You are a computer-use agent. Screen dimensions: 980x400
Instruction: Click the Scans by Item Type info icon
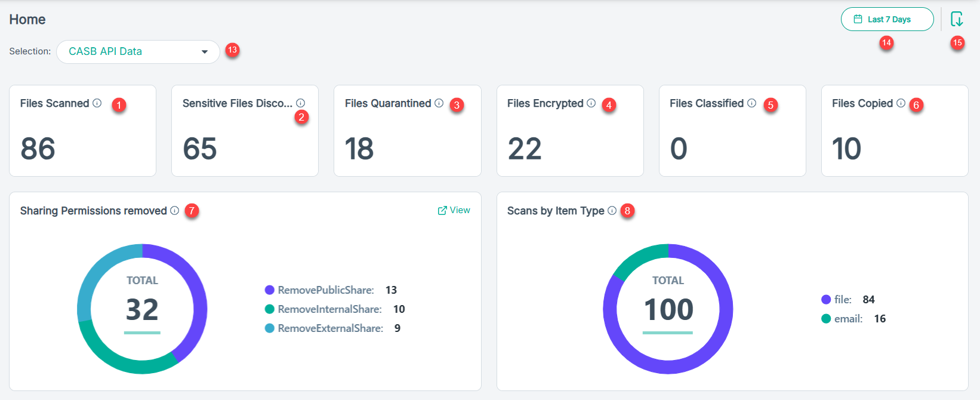pos(612,211)
